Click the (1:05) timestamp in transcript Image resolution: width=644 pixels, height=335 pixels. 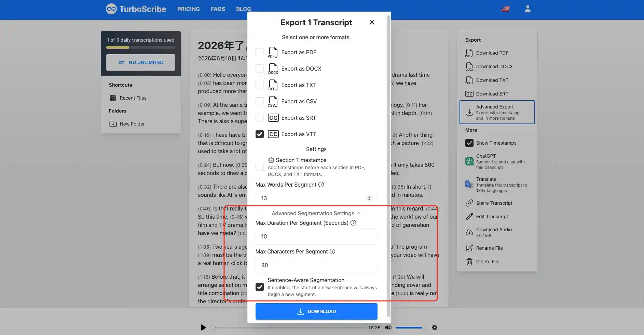click(x=204, y=247)
